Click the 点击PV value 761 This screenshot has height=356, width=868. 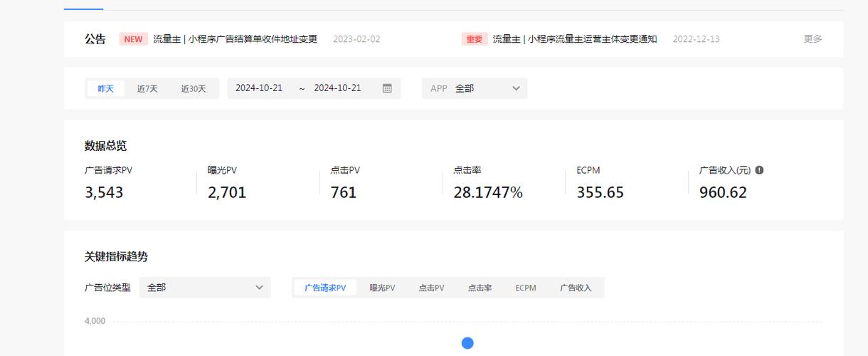pos(344,193)
